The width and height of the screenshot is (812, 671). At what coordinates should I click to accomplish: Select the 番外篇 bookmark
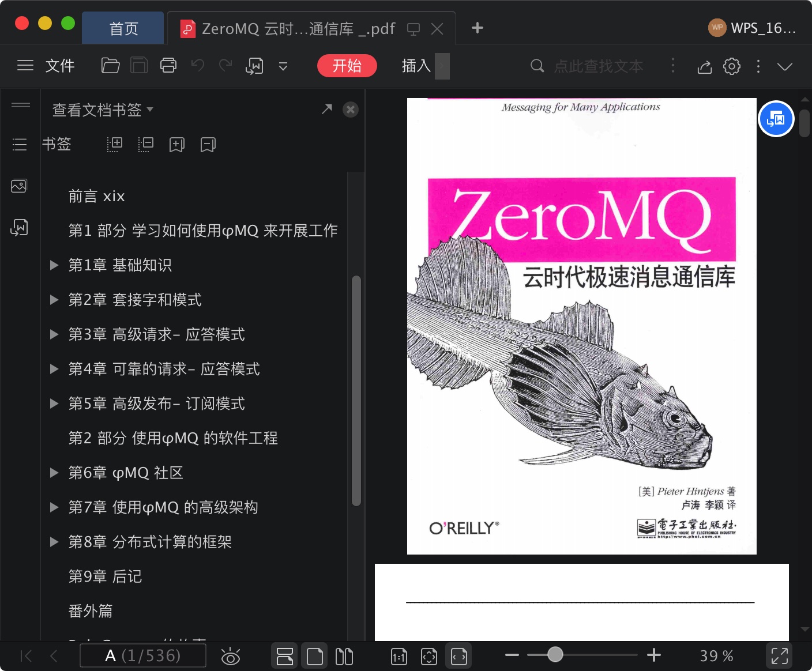91,611
